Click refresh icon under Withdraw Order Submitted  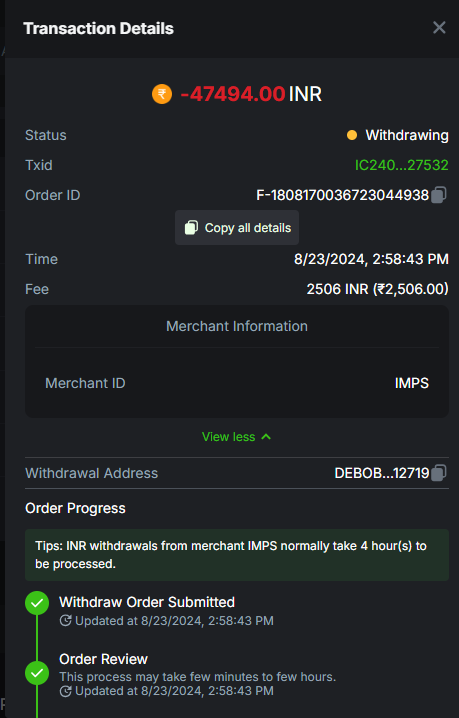[x=66, y=620]
